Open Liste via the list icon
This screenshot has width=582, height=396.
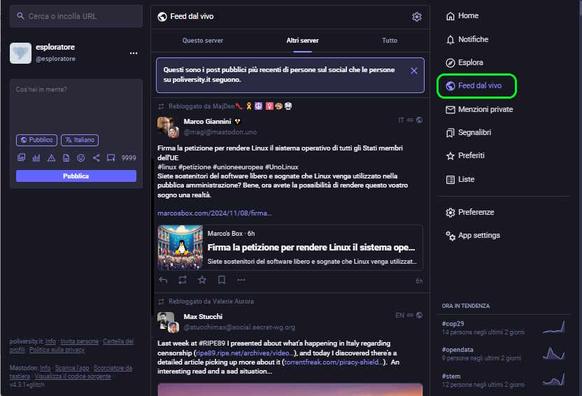click(x=450, y=180)
